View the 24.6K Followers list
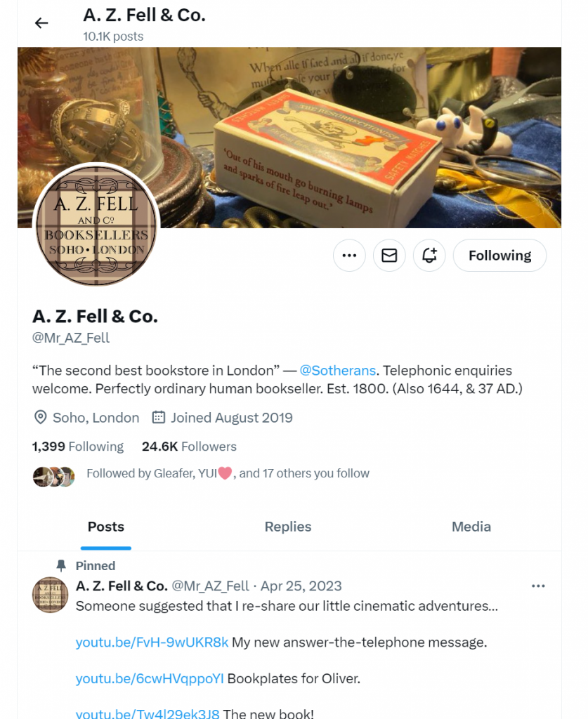588x719 pixels. tap(189, 447)
